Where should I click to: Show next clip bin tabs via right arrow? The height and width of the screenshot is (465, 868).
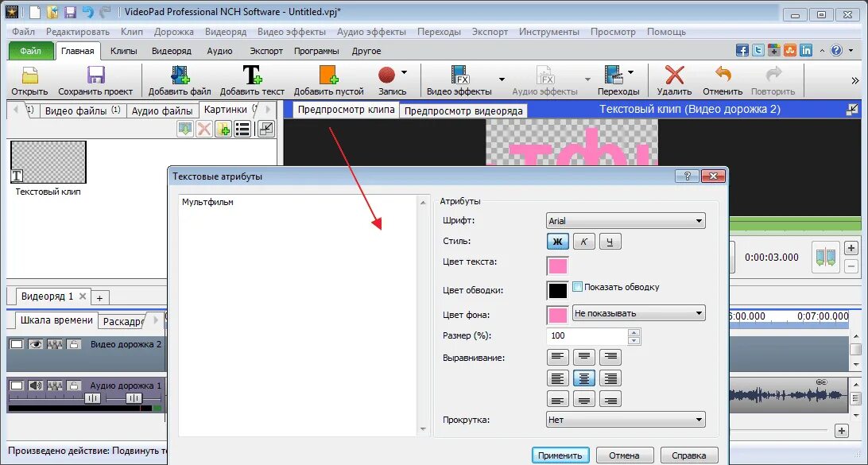[x=268, y=110]
